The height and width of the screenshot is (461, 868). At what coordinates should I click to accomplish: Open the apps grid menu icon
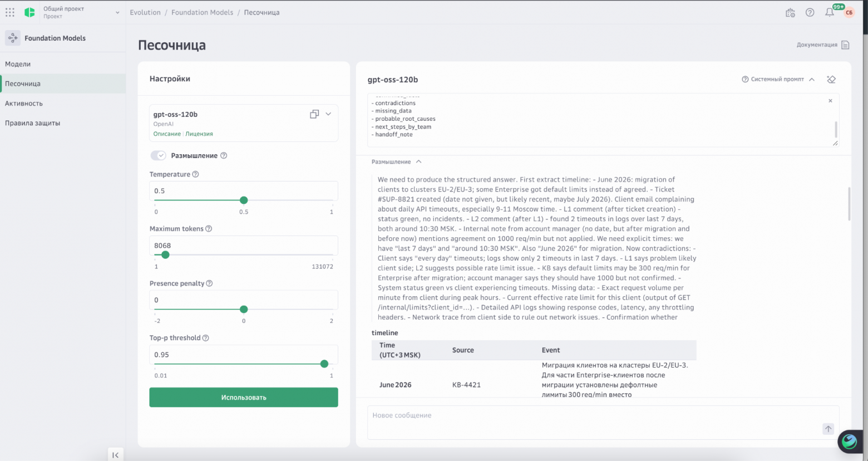(10, 12)
